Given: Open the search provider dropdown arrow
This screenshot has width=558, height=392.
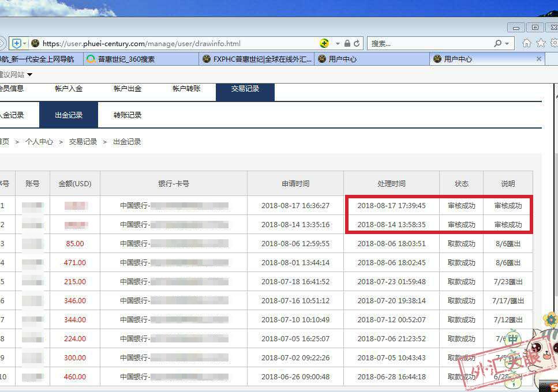Looking at the screenshot, I should click(x=506, y=43).
